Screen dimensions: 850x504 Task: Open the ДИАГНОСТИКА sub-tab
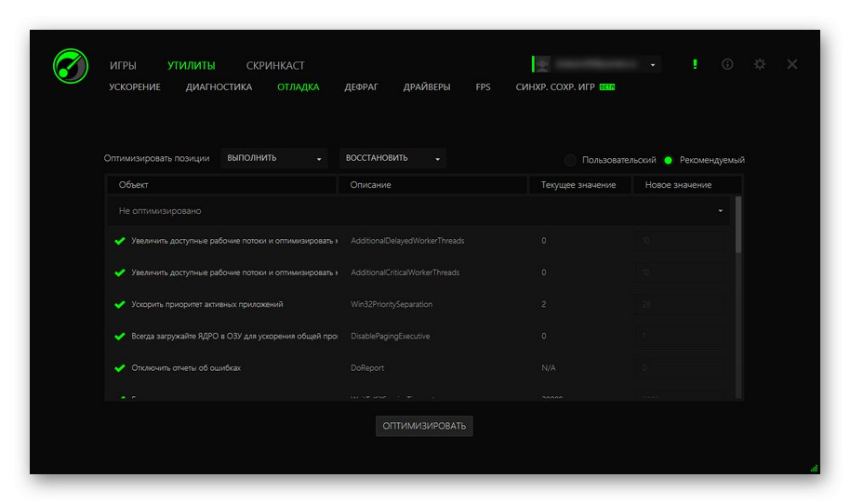coord(219,86)
